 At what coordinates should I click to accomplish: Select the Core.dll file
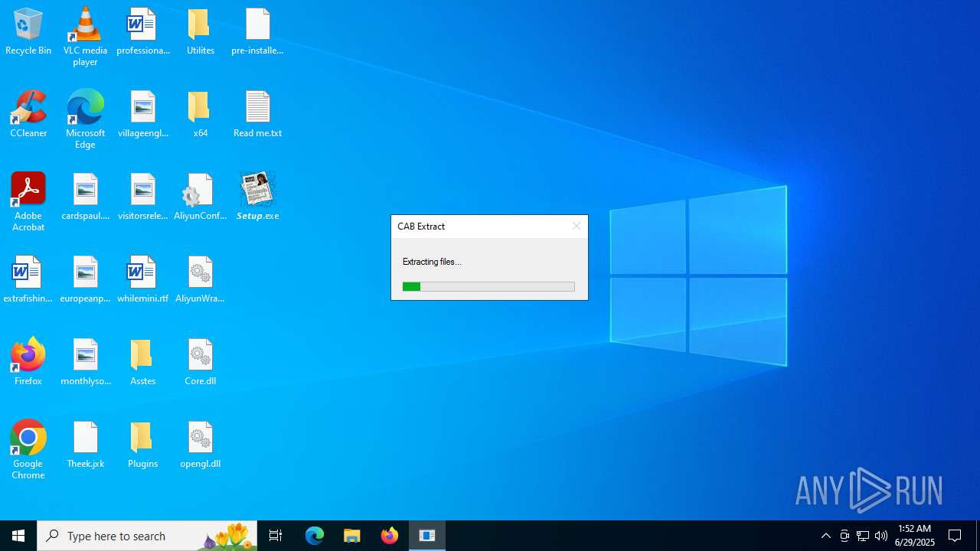[x=200, y=362]
